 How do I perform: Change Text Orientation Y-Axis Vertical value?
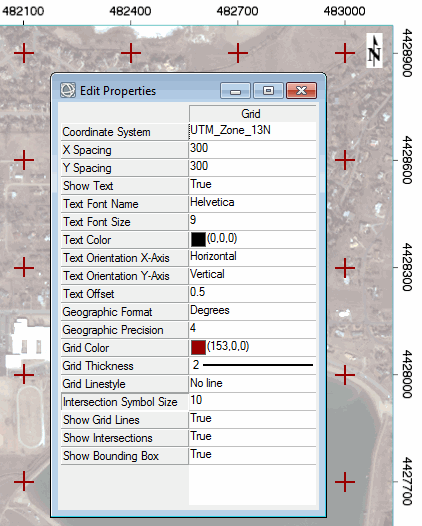[x=253, y=275]
